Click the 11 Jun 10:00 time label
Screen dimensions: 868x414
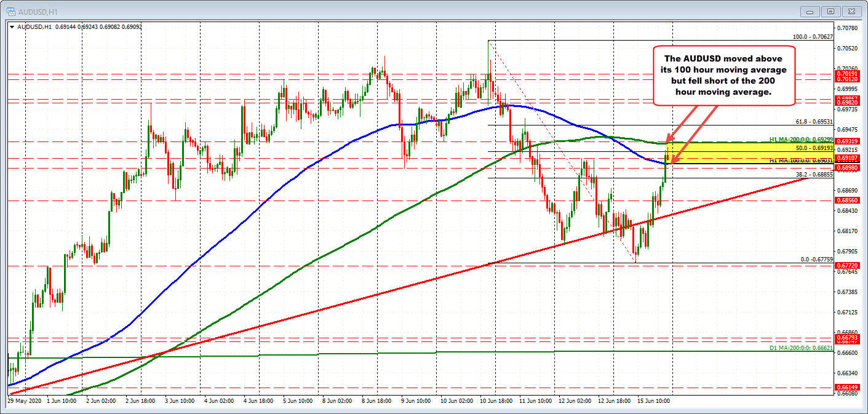535,400
